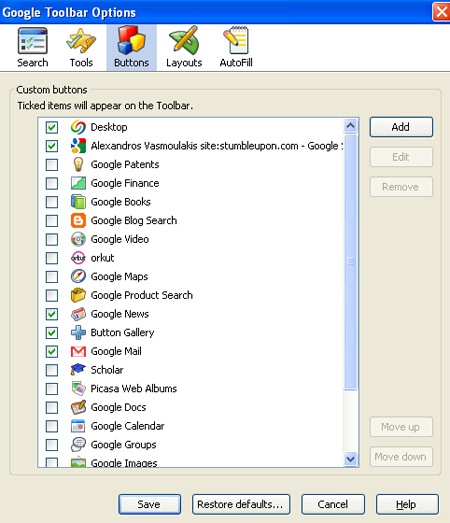Tick the Google Docs checkbox
The height and width of the screenshot is (523, 450).
pyautogui.click(x=52, y=407)
